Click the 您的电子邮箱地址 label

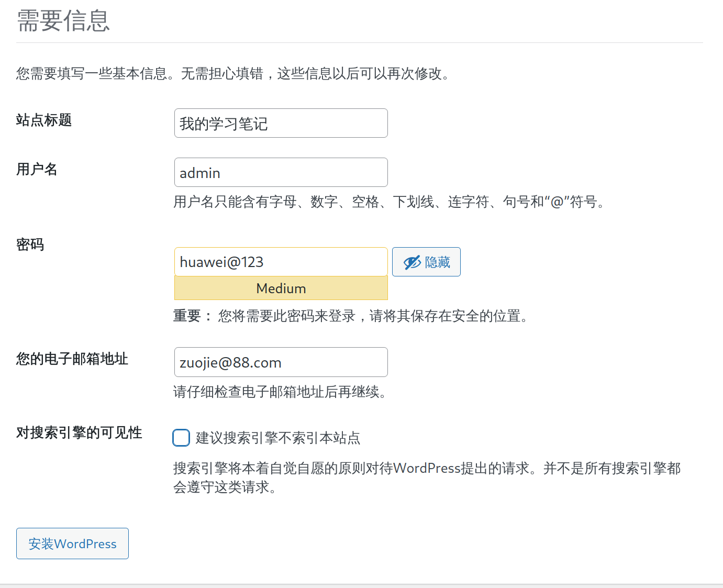click(x=72, y=359)
